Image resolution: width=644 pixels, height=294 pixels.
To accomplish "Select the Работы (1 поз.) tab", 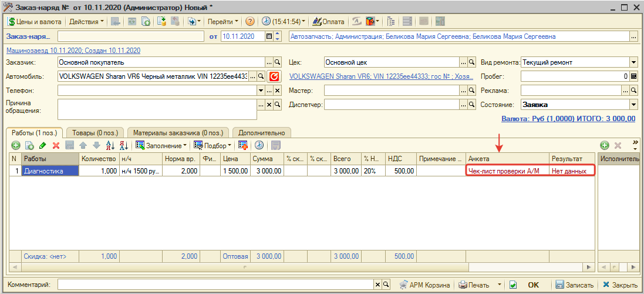I will [x=34, y=133].
